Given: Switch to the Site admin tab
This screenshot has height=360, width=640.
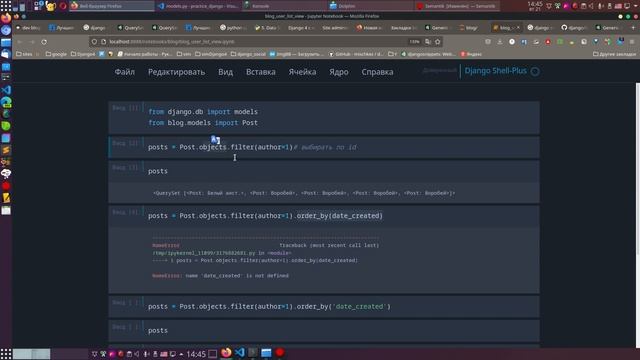Looking at the screenshot, I should click(335, 28).
